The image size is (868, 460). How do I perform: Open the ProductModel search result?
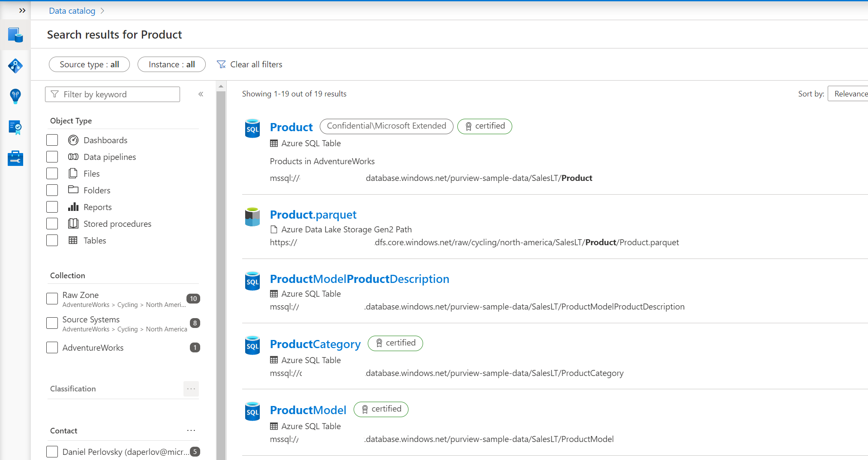pyautogui.click(x=308, y=410)
